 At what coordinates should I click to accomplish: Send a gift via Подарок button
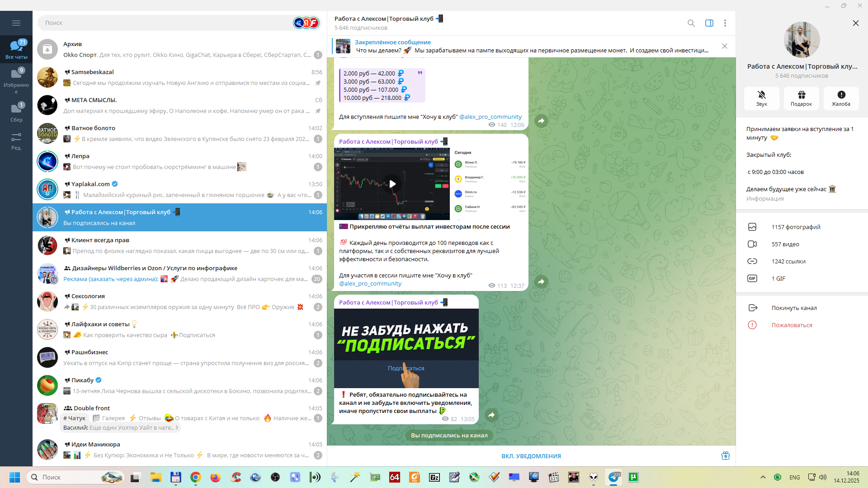[x=801, y=98]
